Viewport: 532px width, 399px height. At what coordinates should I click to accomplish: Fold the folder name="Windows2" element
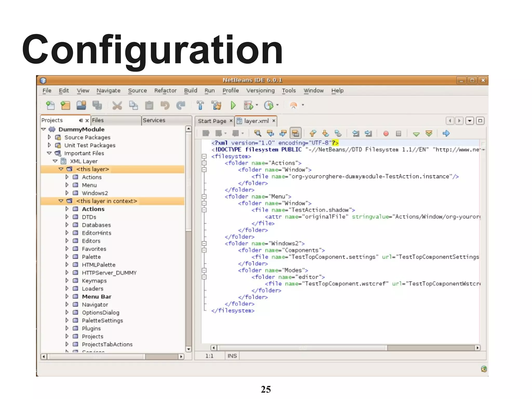204,243
